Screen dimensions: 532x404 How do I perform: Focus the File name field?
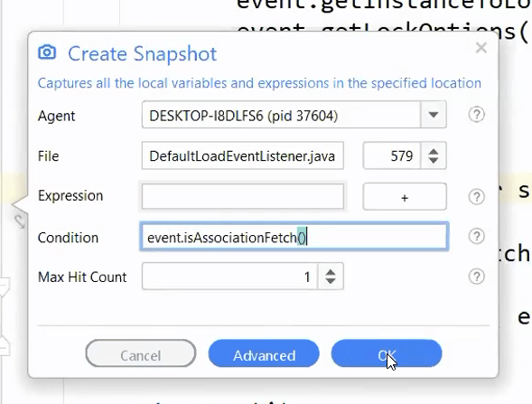pyautogui.click(x=243, y=155)
